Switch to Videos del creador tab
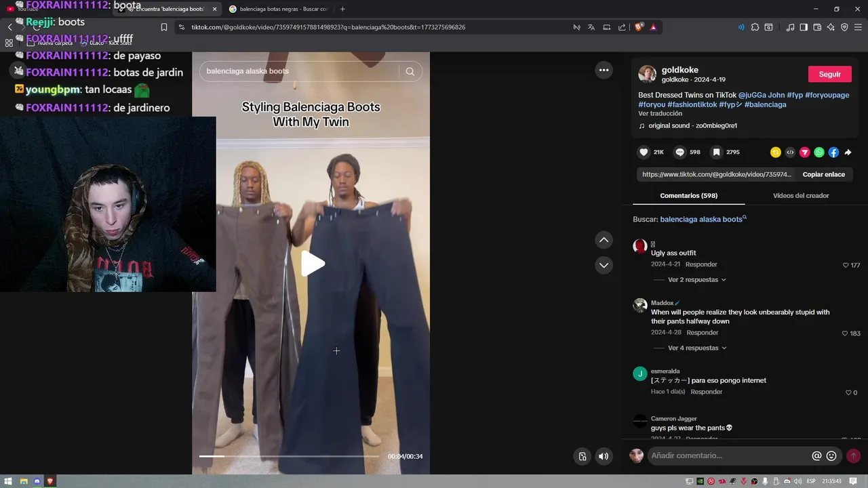This screenshot has width=868, height=488. click(801, 195)
